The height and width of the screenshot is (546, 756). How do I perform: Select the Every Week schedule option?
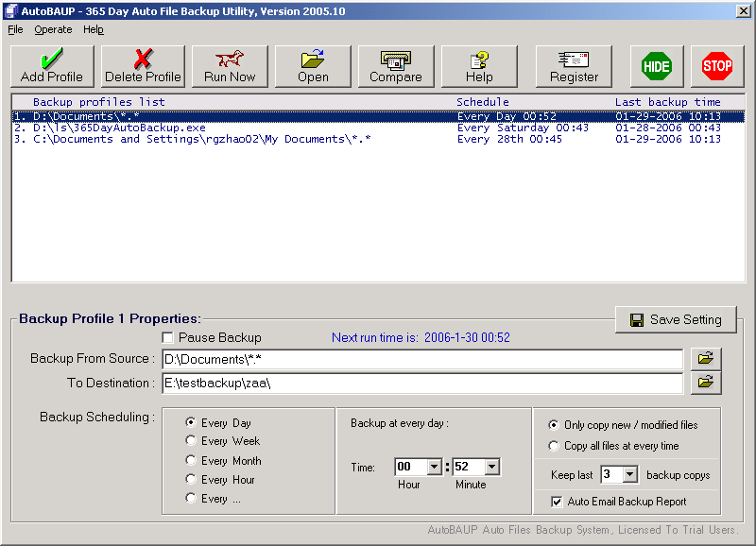pyautogui.click(x=192, y=441)
